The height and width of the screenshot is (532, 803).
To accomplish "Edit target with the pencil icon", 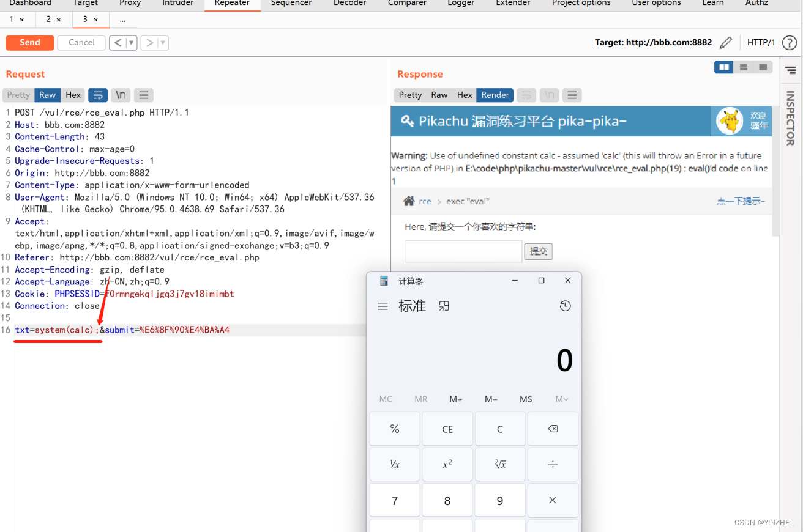I will coord(726,43).
